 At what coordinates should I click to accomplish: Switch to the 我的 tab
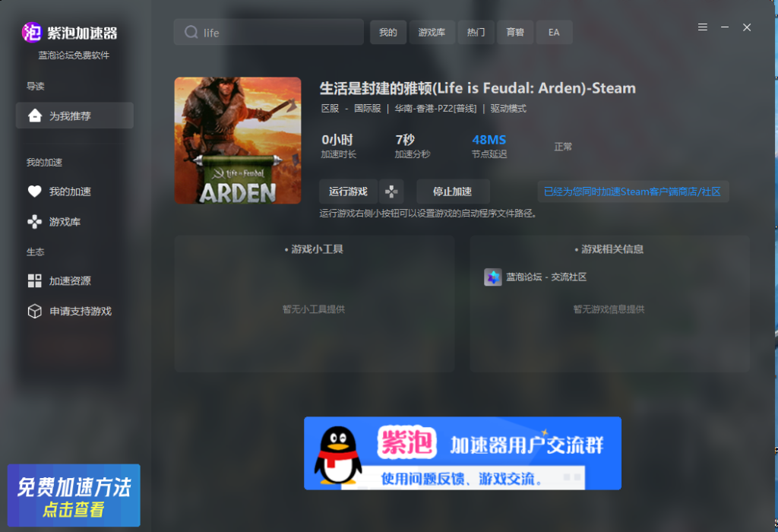point(388,32)
